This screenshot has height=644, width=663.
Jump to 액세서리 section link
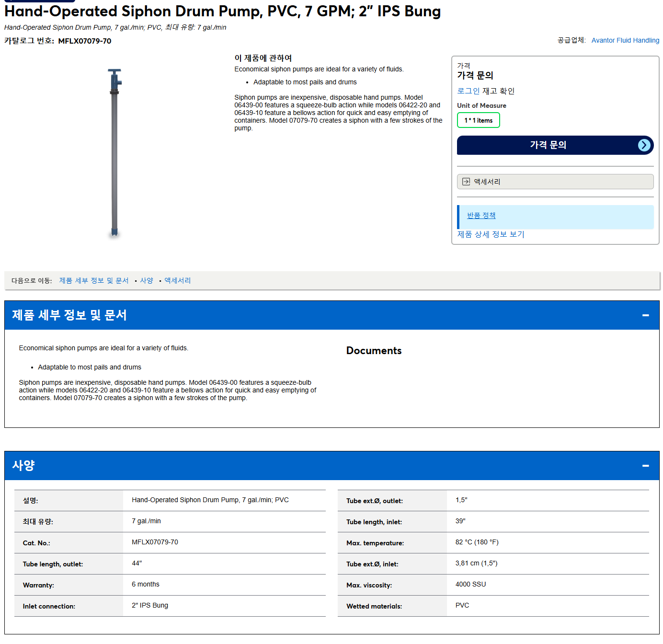[178, 281]
